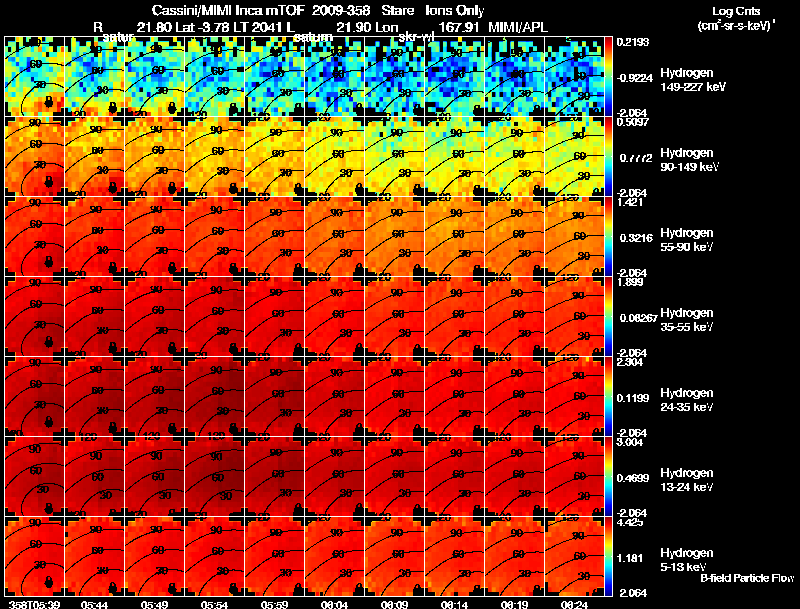
Task: Click the color scale bar for 55-90 keV
Action: point(608,237)
